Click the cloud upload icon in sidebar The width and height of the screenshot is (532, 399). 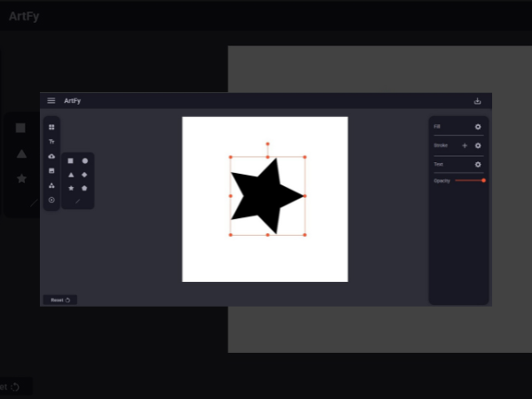[x=51, y=156]
